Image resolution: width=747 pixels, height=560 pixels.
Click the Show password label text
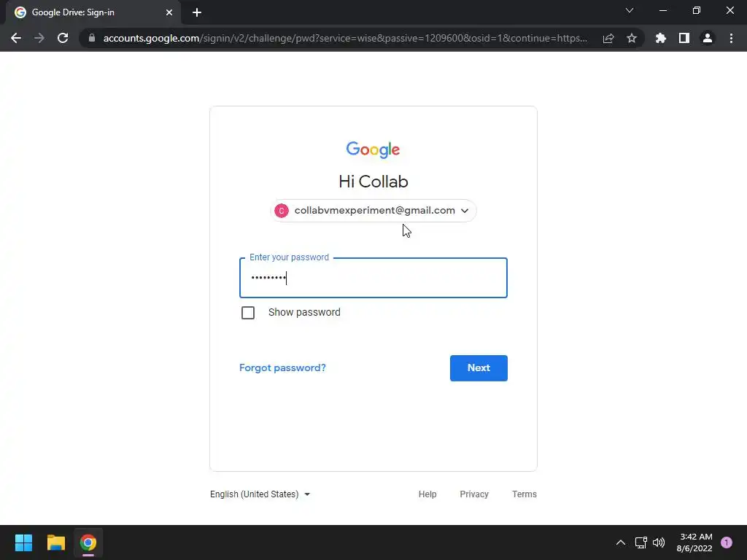(x=304, y=312)
